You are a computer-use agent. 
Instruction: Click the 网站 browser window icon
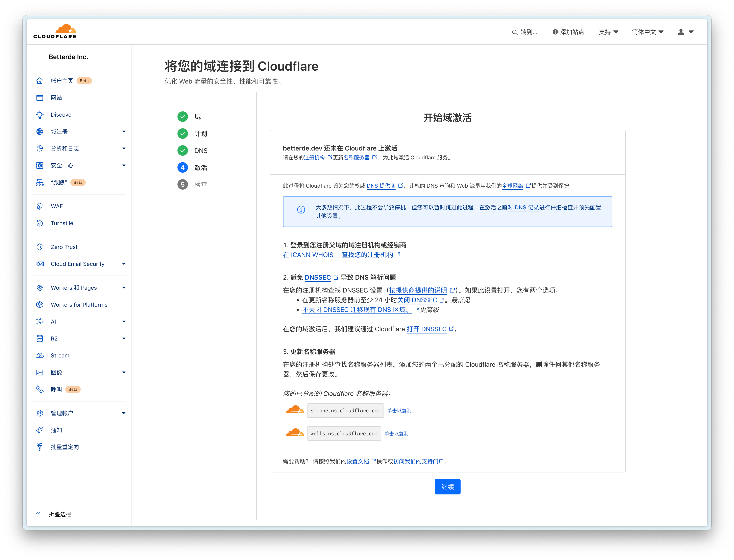point(40,98)
